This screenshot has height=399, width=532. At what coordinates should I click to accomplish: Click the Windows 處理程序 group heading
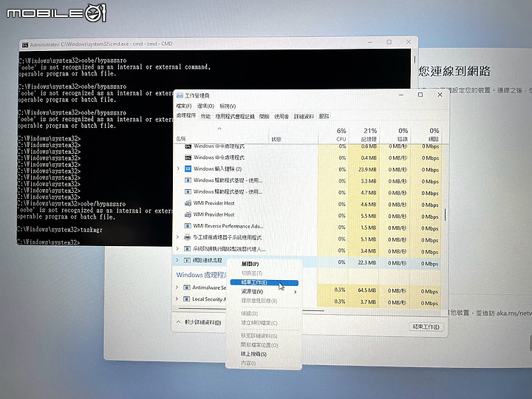pyautogui.click(x=201, y=275)
